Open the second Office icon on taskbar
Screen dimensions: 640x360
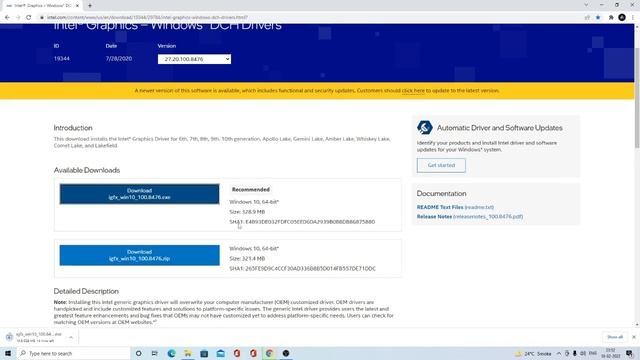pyautogui.click(x=253, y=353)
